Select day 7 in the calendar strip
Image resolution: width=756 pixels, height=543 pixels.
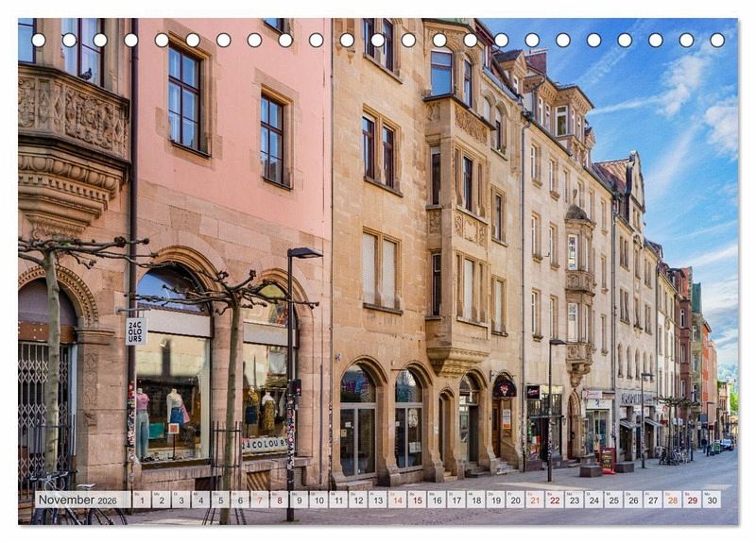pyautogui.click(x=259, y=500)
